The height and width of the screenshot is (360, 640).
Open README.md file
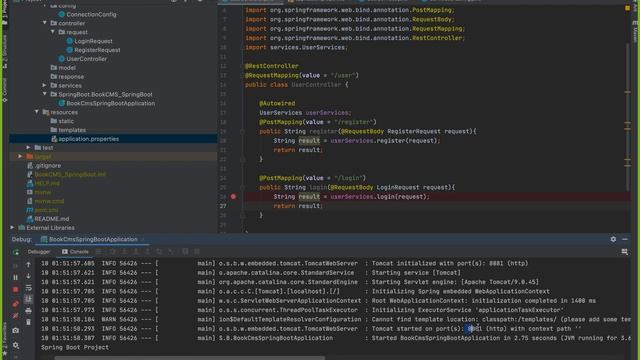pyautogui.click(x=51, y=219)
